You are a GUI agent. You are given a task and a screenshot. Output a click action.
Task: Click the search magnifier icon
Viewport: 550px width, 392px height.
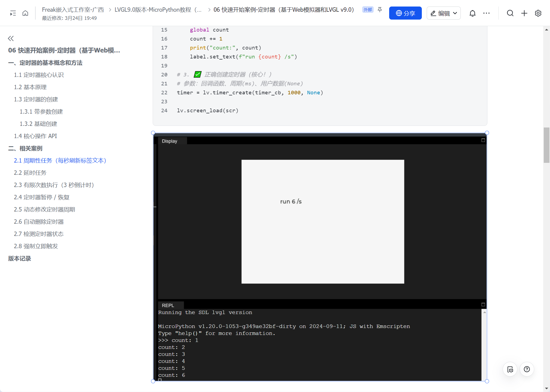pos(510,13)
